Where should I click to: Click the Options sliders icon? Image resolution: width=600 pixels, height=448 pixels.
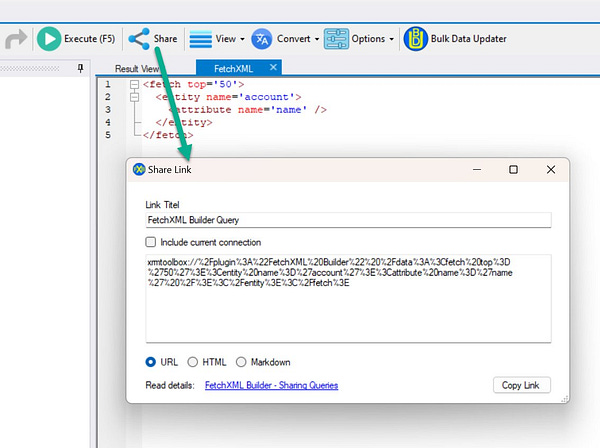(x=336, y=39)
